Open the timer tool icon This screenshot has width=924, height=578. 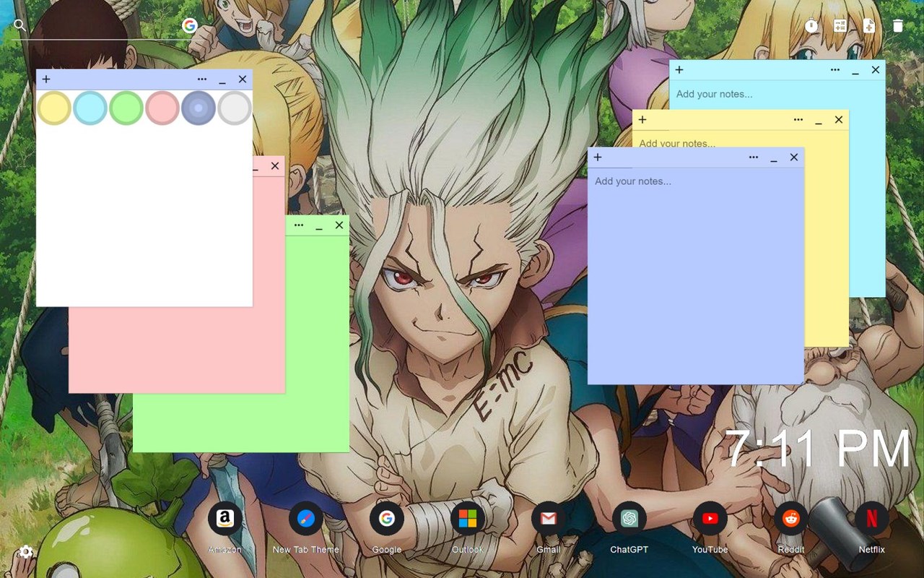click(x=812, y=26)
